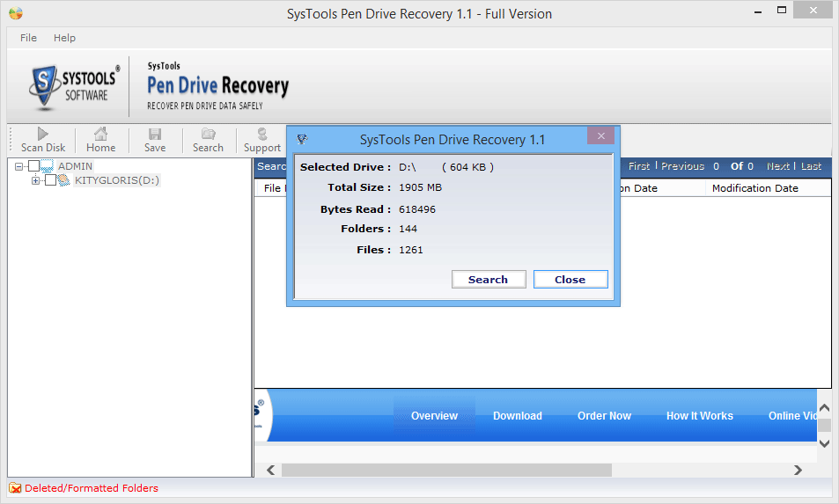The width and height of the screenshot is (839, 504).
Task: Click the horizontal scrollbar right arrow
Action: point(798,470)
